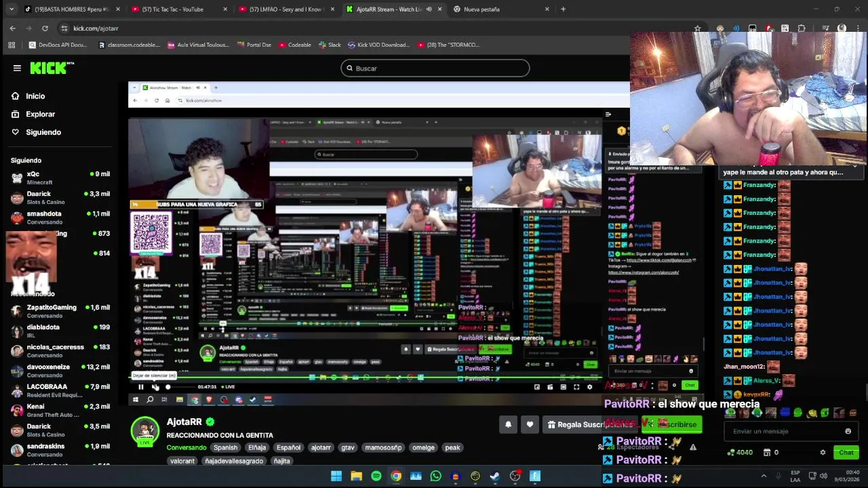Select the Elñaja tag

click(x=257, y=447)
